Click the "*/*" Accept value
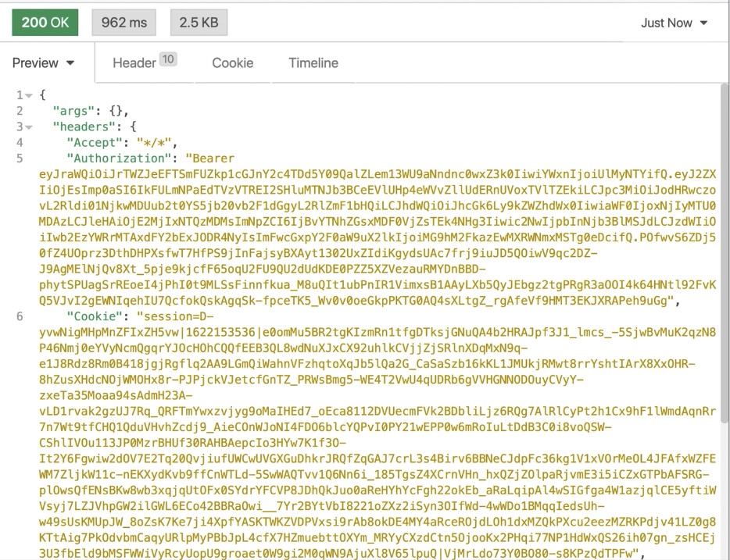The image size is (730, 560). (153, 143)
